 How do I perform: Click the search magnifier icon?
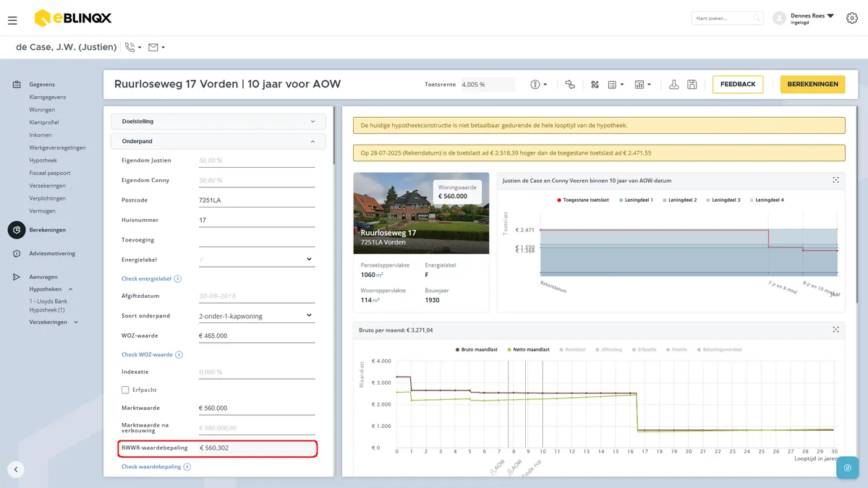pos(757,18)
